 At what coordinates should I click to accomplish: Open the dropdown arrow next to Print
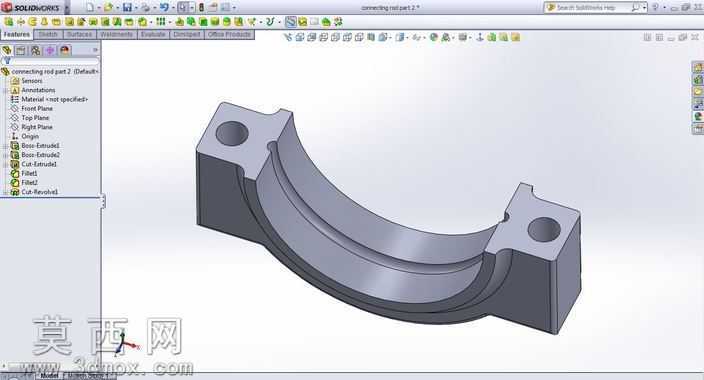tap(154, 8)
